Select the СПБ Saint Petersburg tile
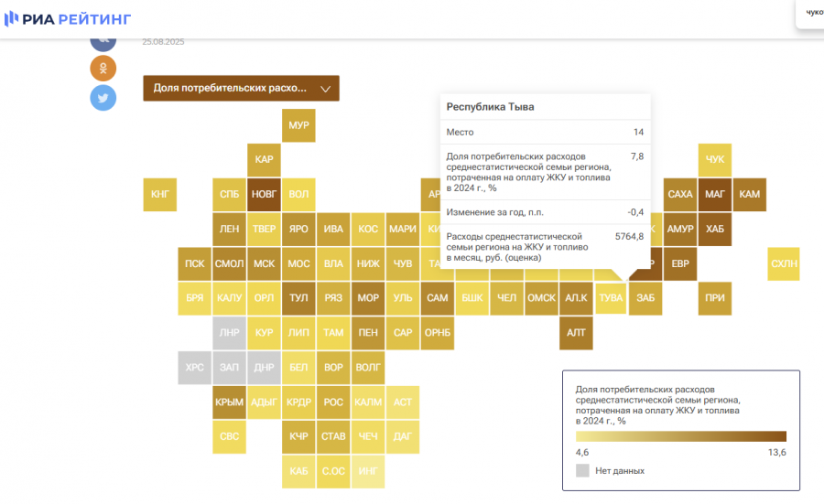Screen dimensions: 824x504 tap(229, 195)
